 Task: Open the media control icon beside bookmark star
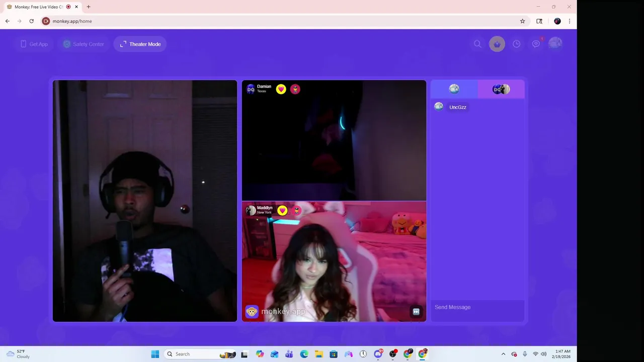coord(539,21)
